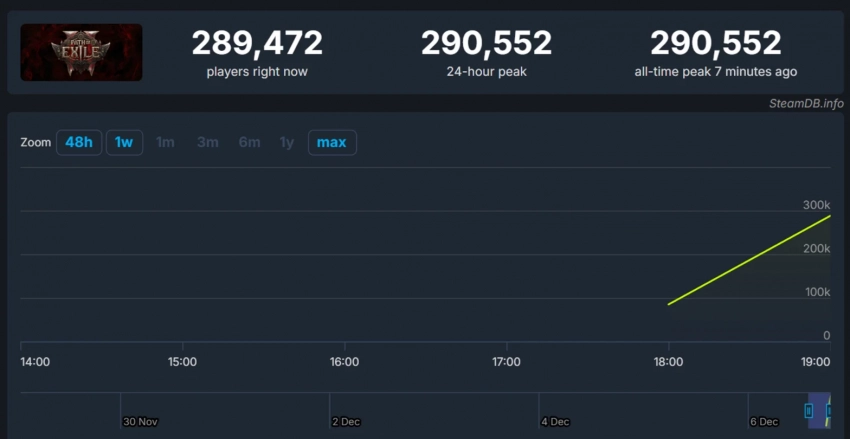The width and height of the screenshot is (850, 439).
Task: Click the Path of Exile 2 game logo
Action: (x=81, y=52)
